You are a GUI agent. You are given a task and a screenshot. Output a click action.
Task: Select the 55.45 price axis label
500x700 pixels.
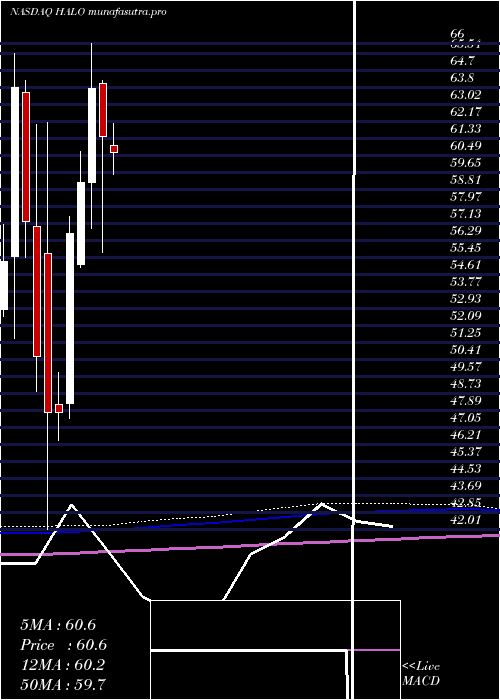[466, 247]
